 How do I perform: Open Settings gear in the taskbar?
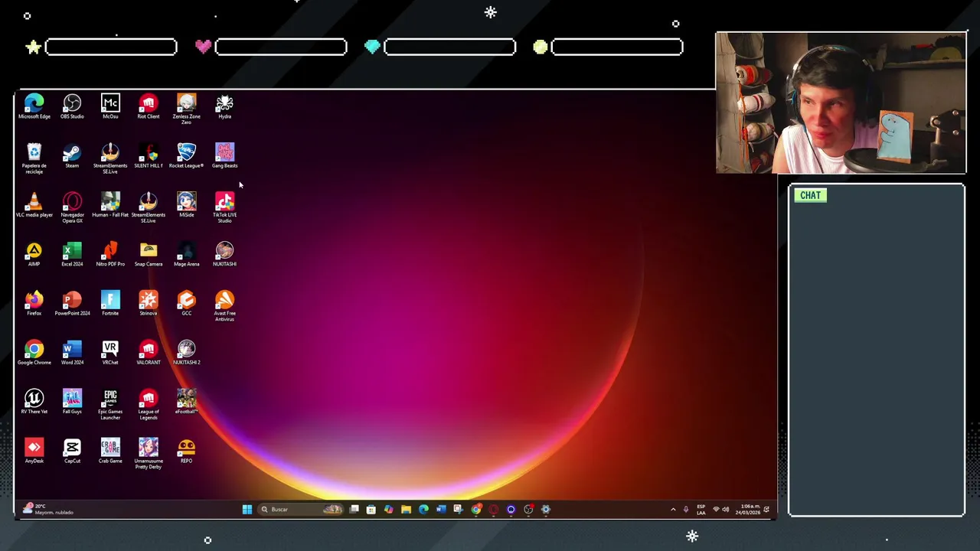(x=546, y=510)
